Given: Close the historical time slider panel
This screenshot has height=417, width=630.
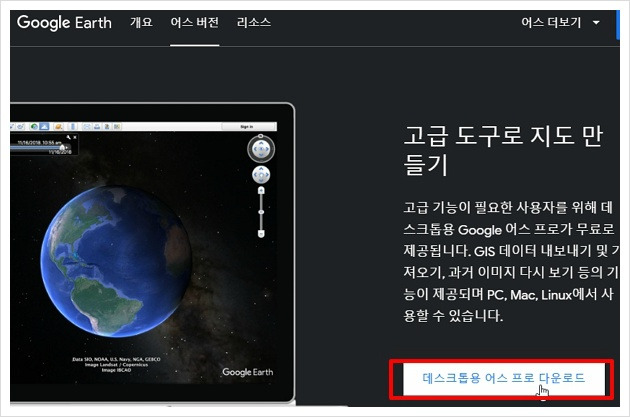Looking at the screenshot, I should 75,137.
